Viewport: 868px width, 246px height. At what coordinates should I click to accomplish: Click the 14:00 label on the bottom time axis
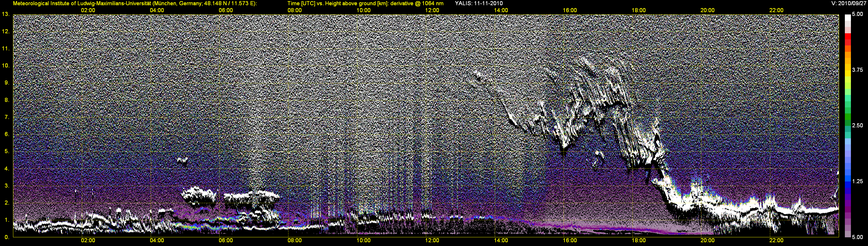point(501,240)
